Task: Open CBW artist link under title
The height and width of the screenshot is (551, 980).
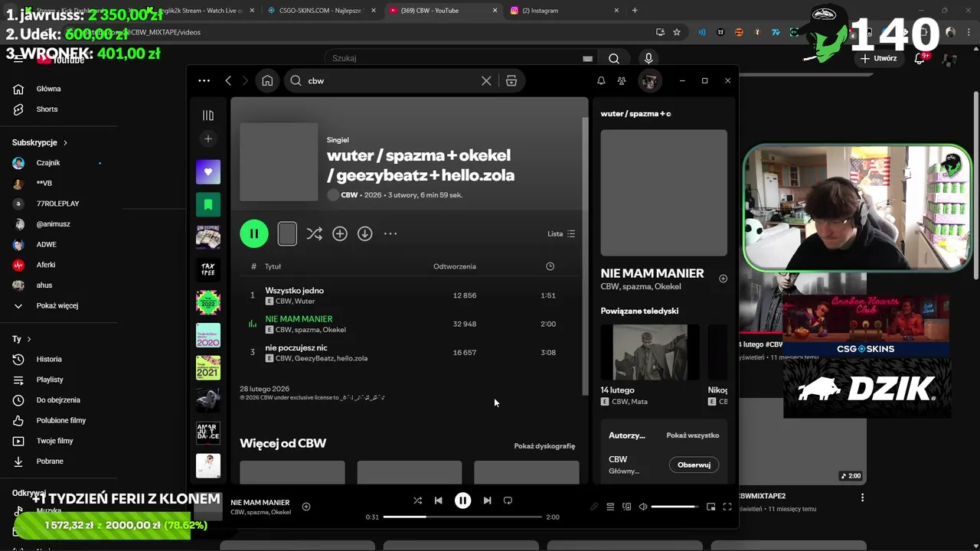Action: (x=349, y=195)
